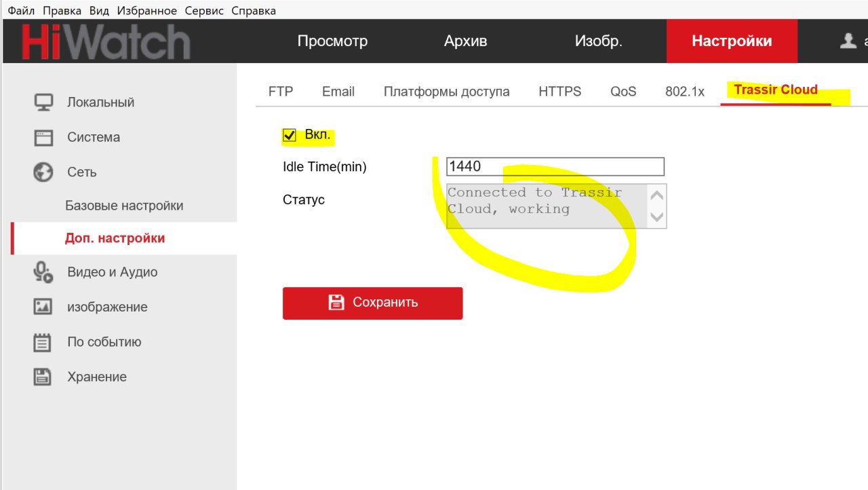Open the Хранение section

coord(97,377)
